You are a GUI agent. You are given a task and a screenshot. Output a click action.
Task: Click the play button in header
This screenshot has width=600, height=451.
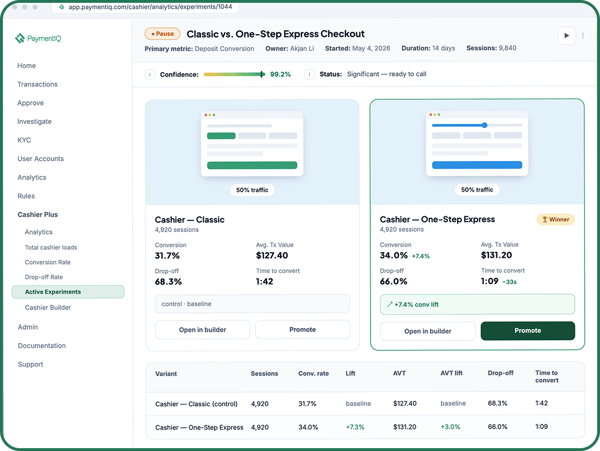(566, 36)
